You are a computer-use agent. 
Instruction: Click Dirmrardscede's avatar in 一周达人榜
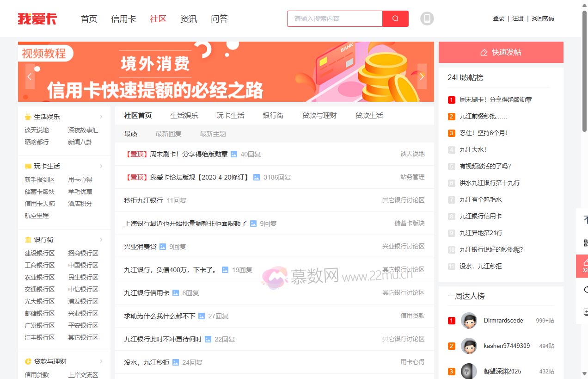(469, 320)
